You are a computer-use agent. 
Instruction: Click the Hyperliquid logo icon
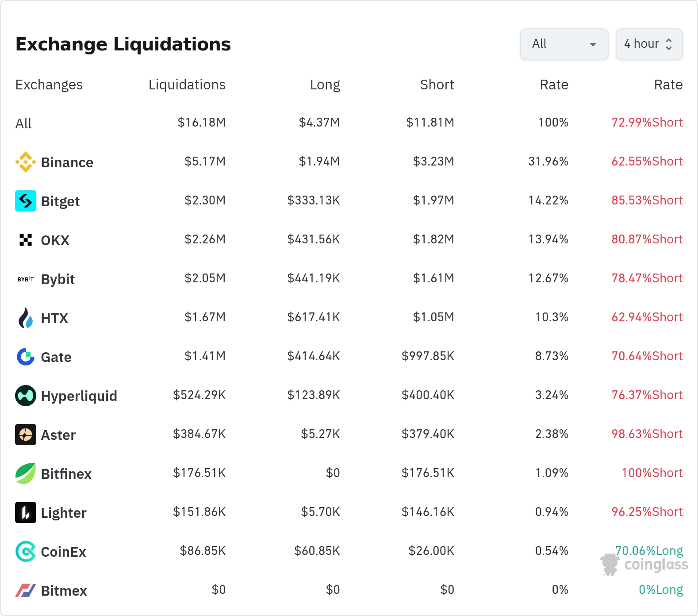[26, 396]
